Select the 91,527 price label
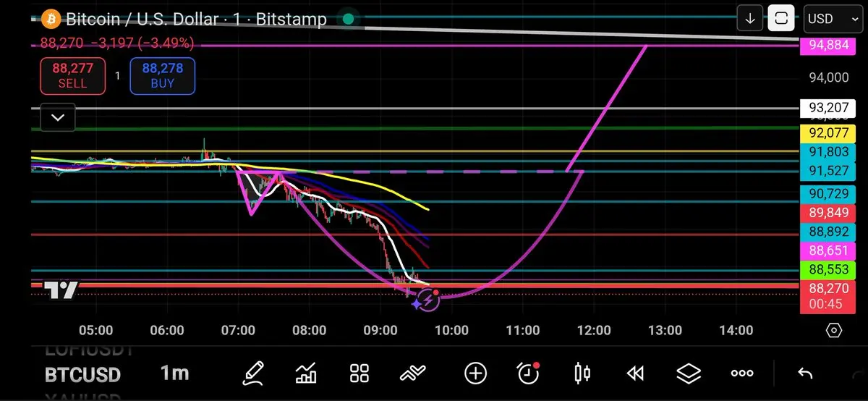 click(827, 172)
